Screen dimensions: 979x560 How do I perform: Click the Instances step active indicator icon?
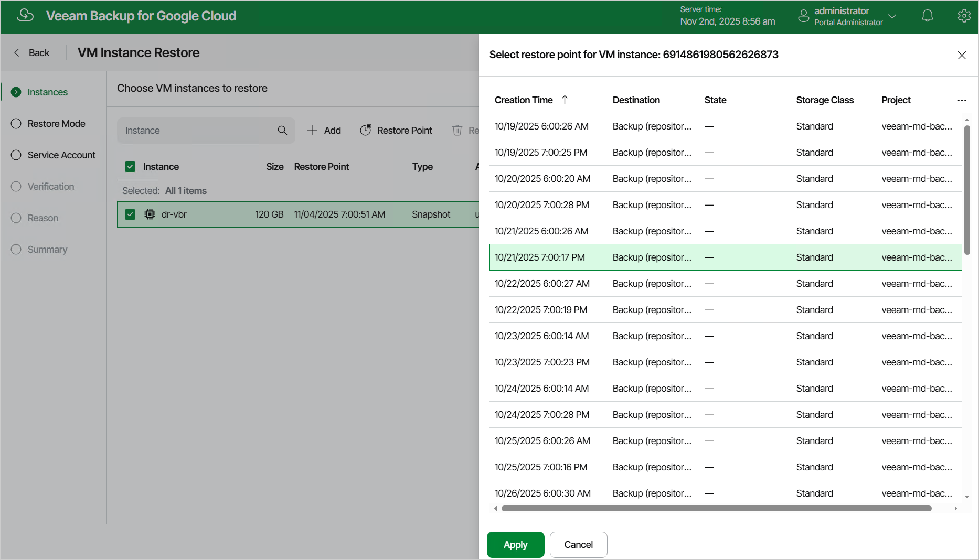pos(16,92)
